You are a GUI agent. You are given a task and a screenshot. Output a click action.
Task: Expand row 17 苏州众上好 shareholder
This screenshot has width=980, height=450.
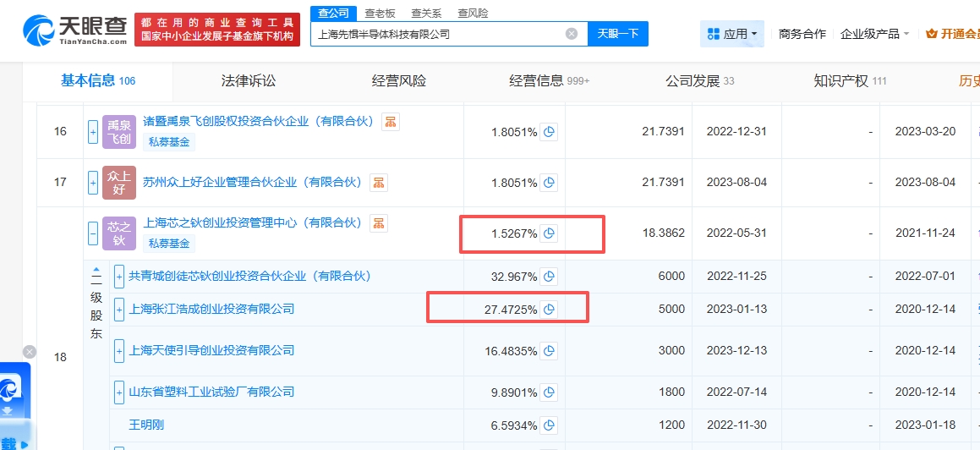tap(92, 183)
